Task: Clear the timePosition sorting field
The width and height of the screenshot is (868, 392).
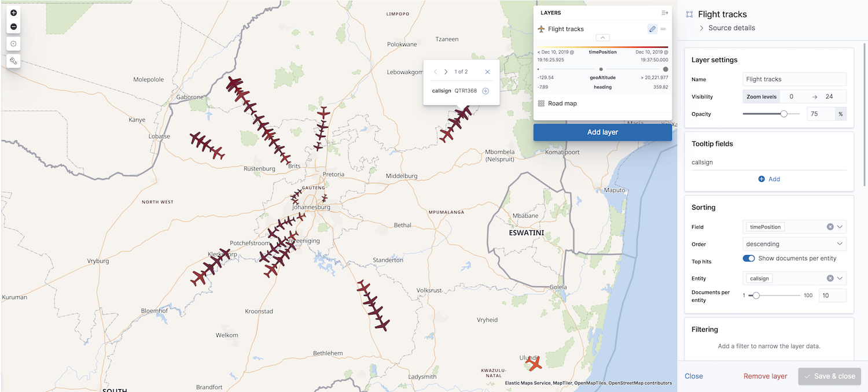Action: point(830,227)
